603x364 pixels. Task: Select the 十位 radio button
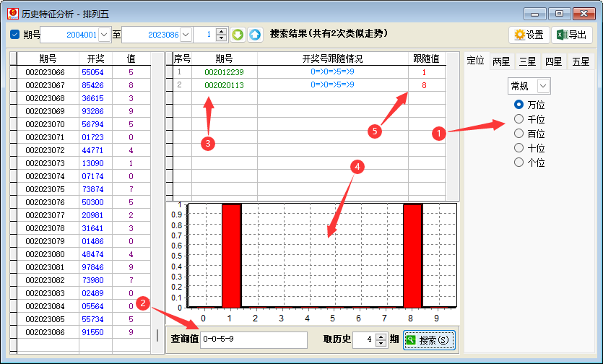coord(519,148)
